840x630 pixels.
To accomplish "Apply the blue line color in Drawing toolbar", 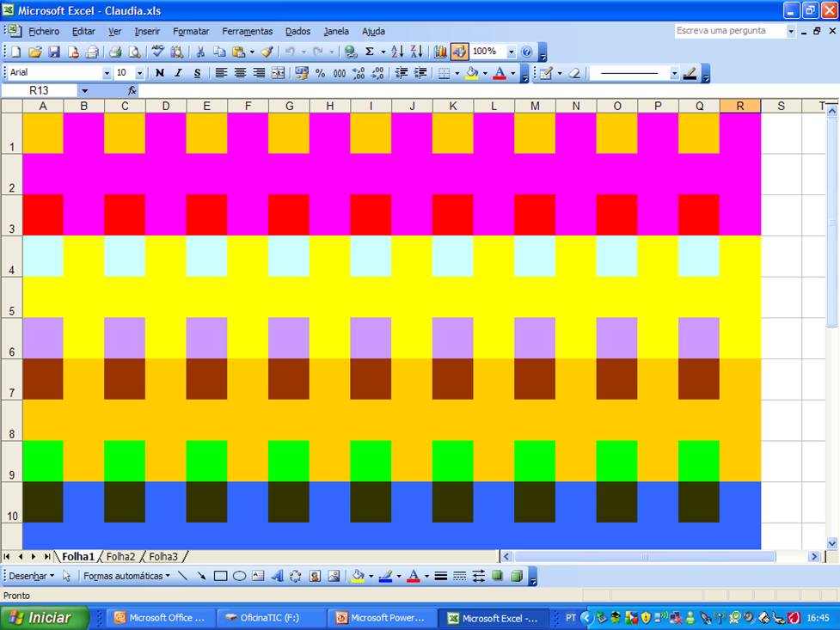I will point(385,576).
